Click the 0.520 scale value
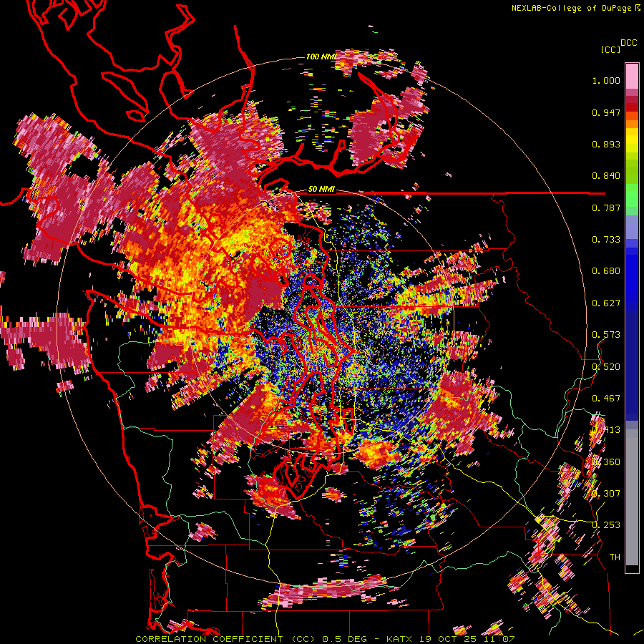This screenshot has height=644, width=644. pyautogui.click(x=606, y=367)
